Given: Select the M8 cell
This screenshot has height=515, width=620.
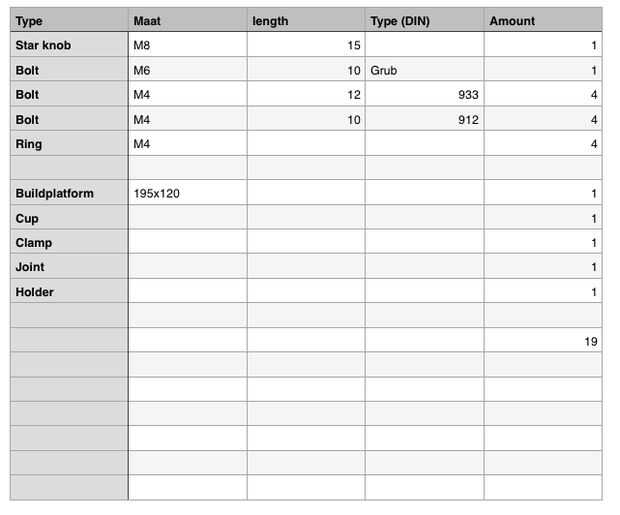Looking at the screenshot, I should tap(188, 45).
